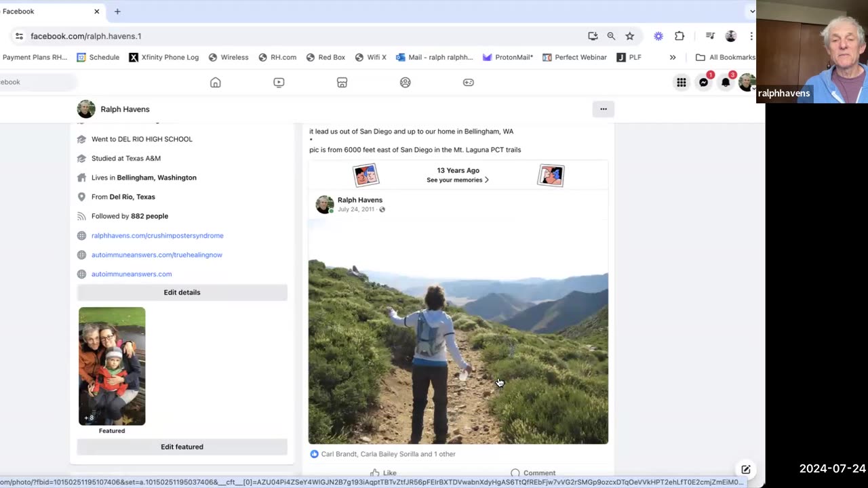The image size is (868, 488).
Task: Bookmark this page with star icon
Action: (x=630, y=36)
